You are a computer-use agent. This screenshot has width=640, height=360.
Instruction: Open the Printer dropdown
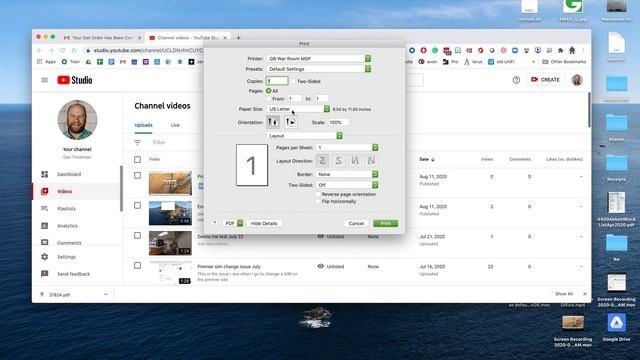319,59
